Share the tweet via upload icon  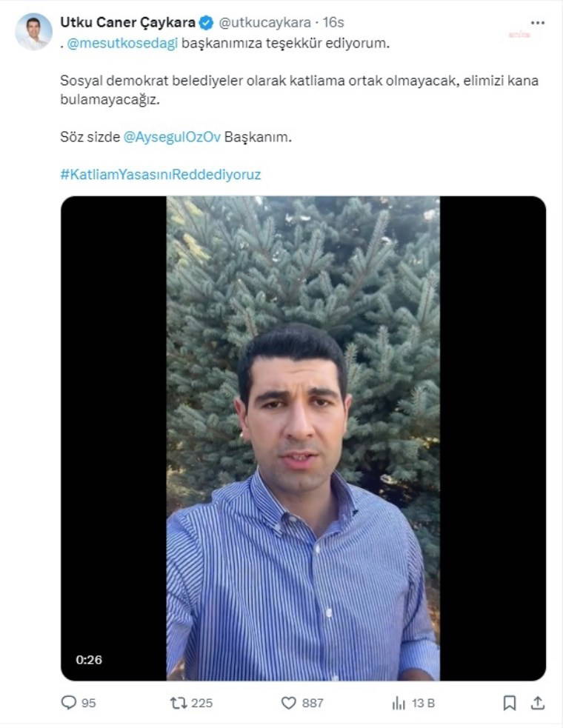[538, 703]
